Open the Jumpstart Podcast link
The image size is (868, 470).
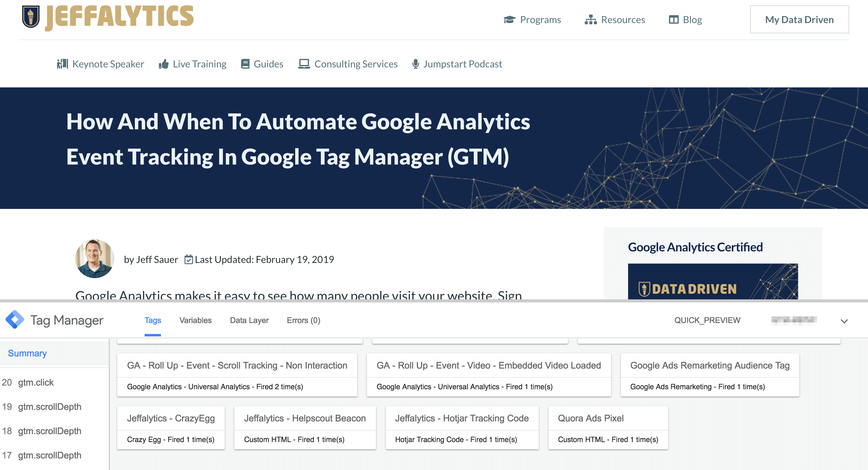pos(457,64)
